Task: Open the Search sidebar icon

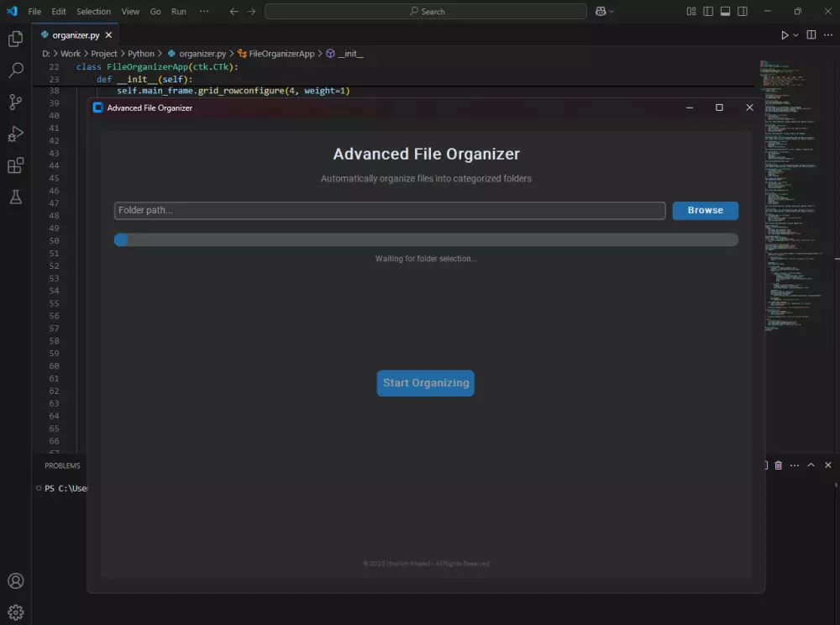Action: (x=15, y=71)
